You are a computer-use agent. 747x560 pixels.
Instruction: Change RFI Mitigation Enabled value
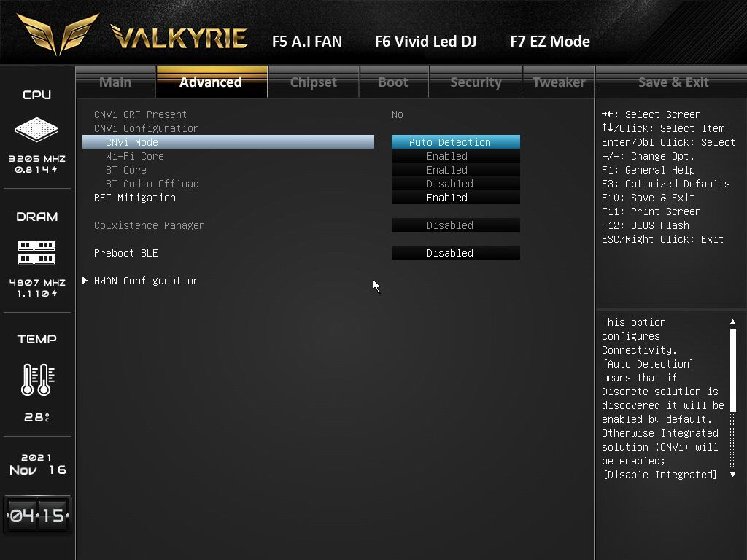point(456,197)
